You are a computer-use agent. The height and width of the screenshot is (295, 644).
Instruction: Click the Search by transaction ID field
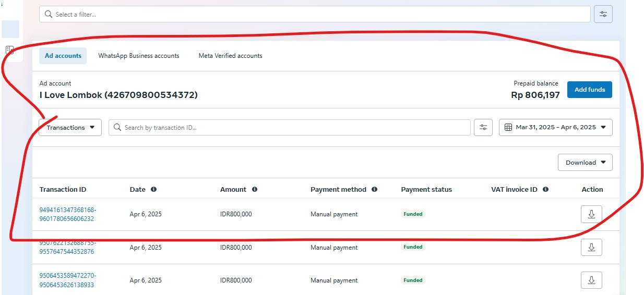pyautogui.click(x=290, y=128)
